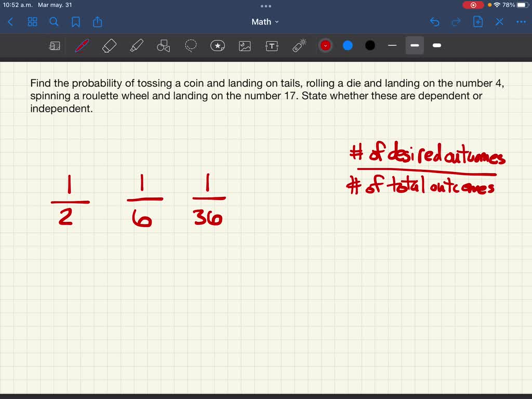Toggle read-only mode

pos(55,45)
